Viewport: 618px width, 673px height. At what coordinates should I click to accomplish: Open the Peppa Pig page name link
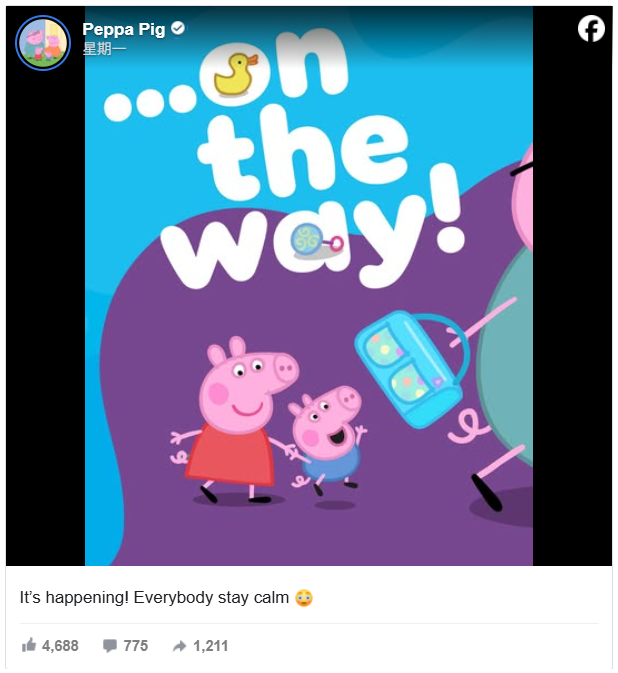tap(124, 29)
